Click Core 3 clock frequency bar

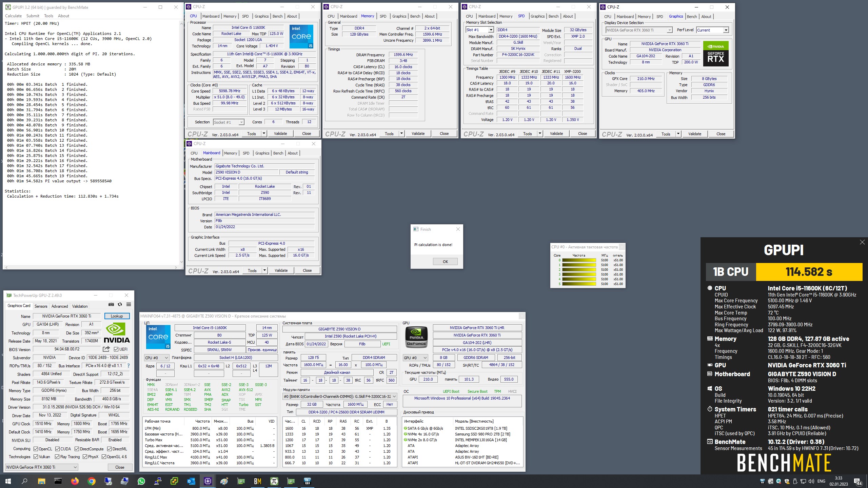pos(579,274)
